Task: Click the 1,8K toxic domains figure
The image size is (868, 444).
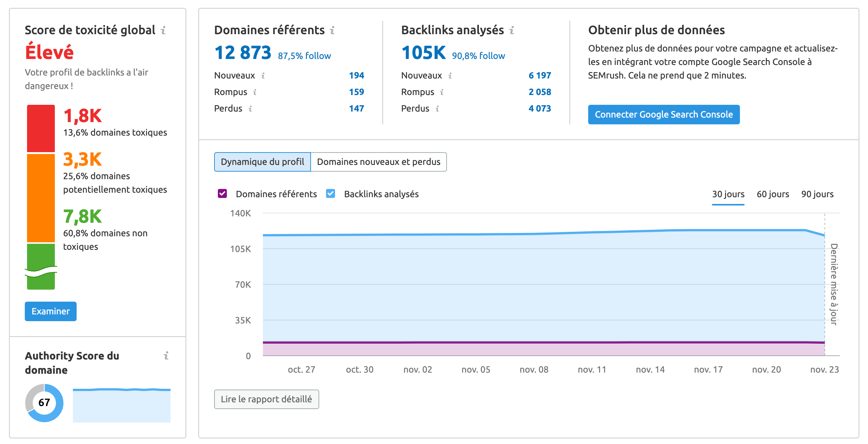Action: [83, 116]
